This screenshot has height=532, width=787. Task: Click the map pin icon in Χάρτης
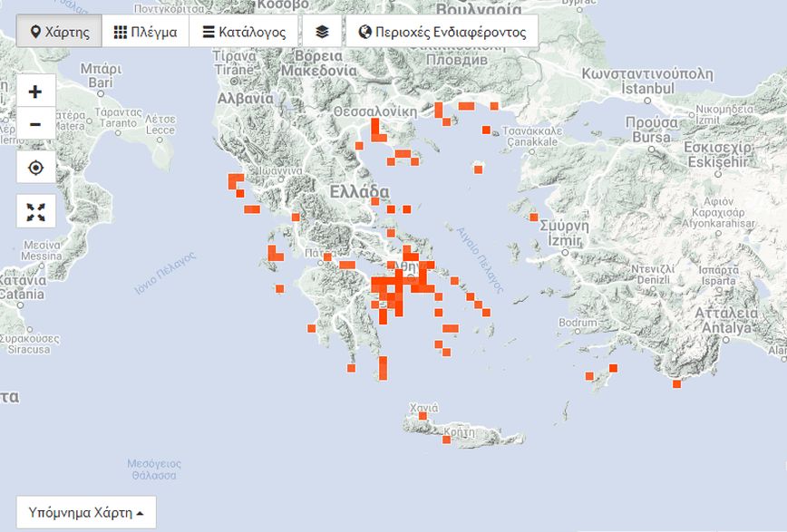[35, 32]
